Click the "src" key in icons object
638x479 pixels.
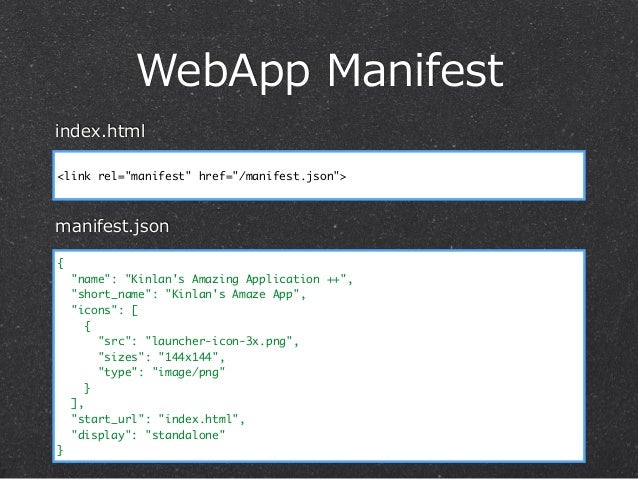point(115,341)
